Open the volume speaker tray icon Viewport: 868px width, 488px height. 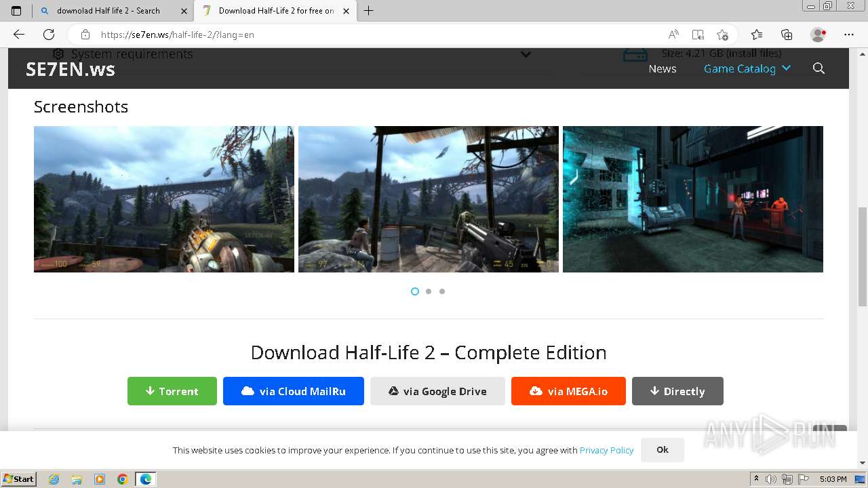tap(772, 479)
